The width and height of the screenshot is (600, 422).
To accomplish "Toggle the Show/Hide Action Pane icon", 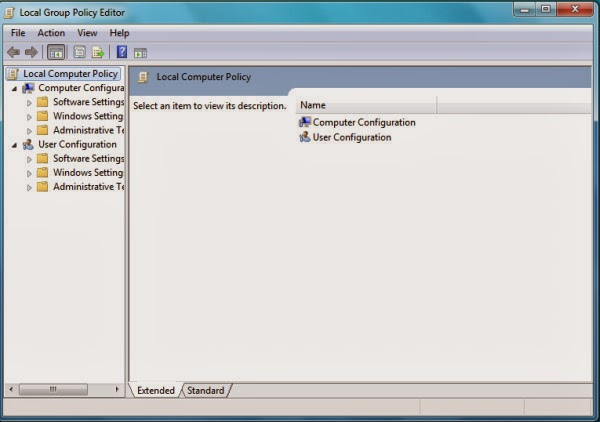I will click(140, 53).
